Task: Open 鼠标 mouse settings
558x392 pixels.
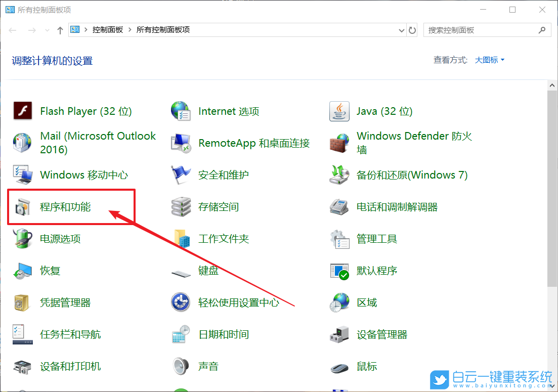Action: pyautogui.click(x=365, y=366)
